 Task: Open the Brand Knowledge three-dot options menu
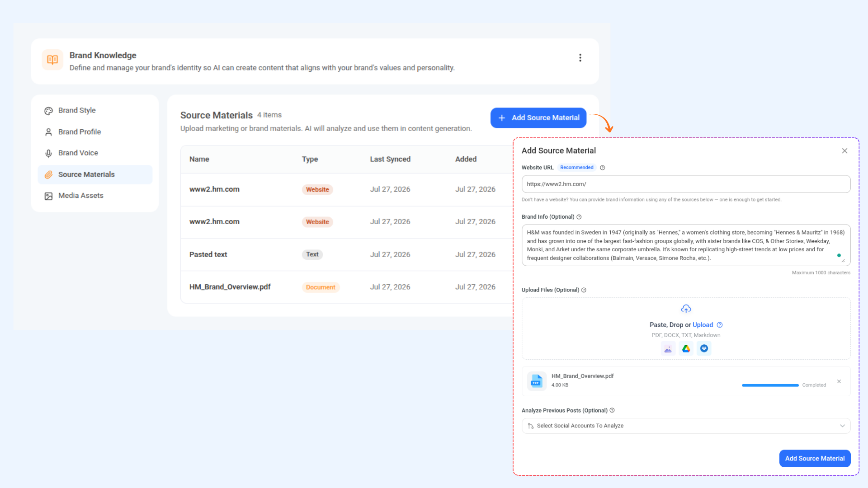[x=580, y=58]
